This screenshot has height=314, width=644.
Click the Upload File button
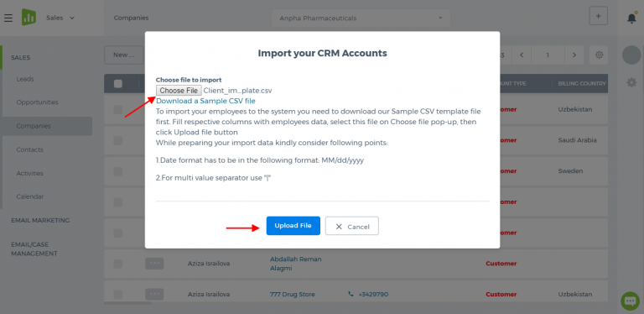293,226
